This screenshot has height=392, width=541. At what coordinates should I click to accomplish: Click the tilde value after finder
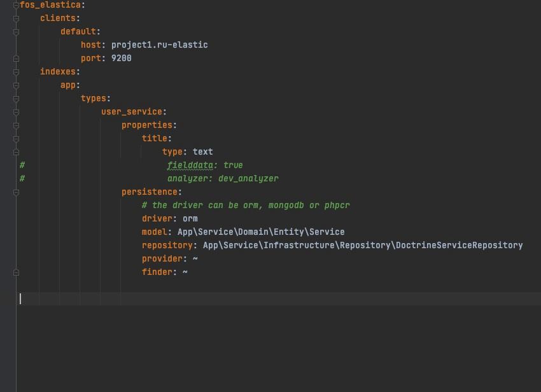click(x=185, y=272)
